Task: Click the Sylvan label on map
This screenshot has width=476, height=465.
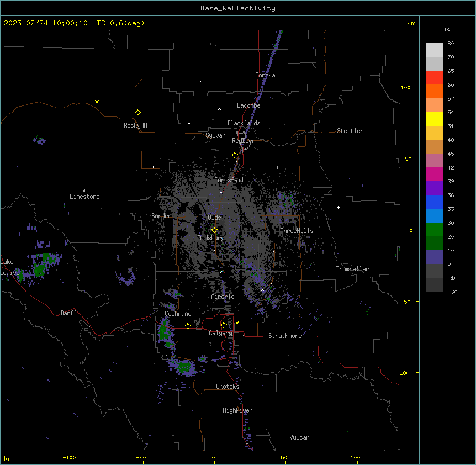Action: pos(215,135)
